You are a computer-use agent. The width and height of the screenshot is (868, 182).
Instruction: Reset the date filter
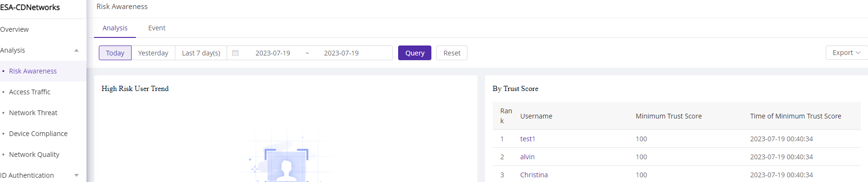pyautogui.click(x=452, y=53)
